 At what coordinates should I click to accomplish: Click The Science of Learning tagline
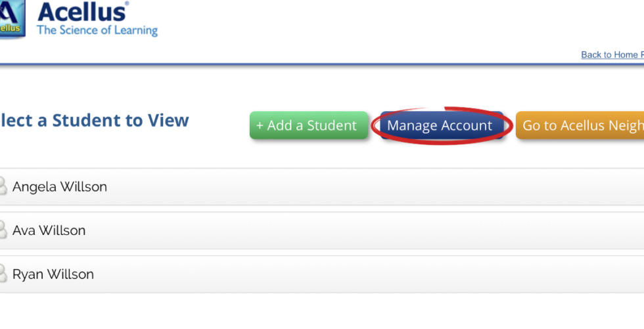(97, 30)
